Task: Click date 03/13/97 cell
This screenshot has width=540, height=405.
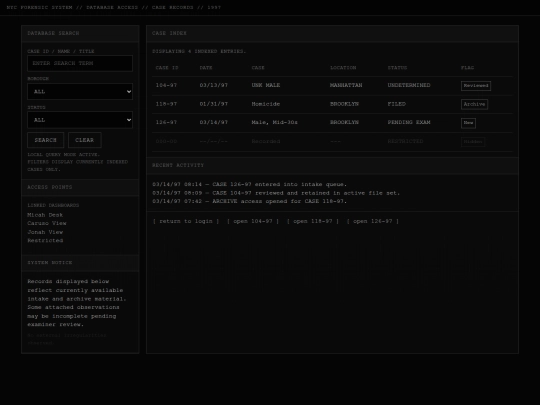Action: pyautogui.click(x=214, y=85)
